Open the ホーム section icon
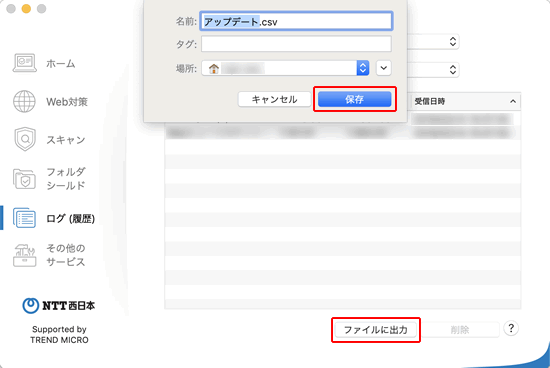This screenshot has height=368, width=550. click(x=25, y=63)
